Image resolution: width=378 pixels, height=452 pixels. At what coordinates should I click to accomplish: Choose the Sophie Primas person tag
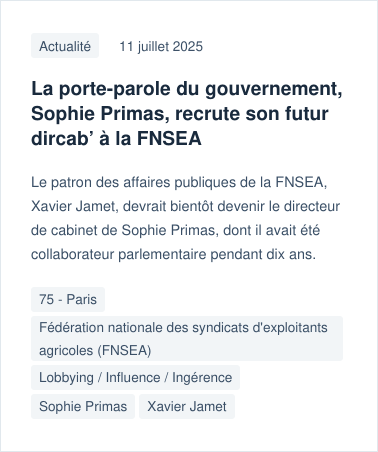pos(83,406)
